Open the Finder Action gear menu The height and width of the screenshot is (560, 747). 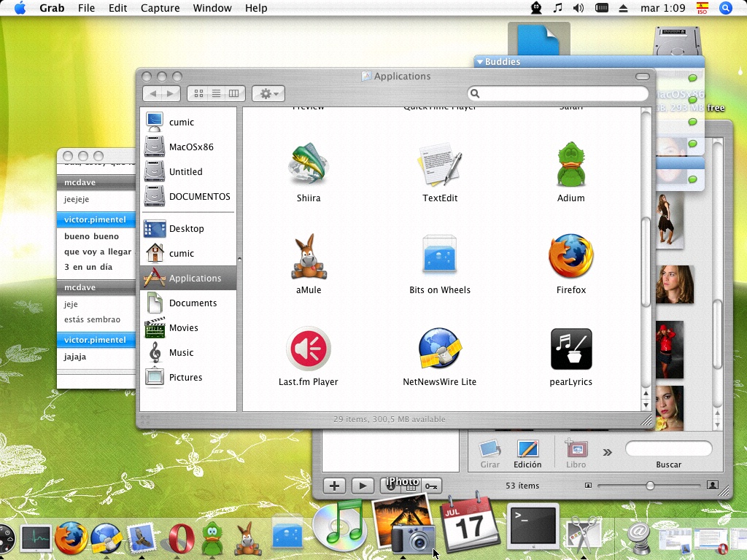coord(268,93)
